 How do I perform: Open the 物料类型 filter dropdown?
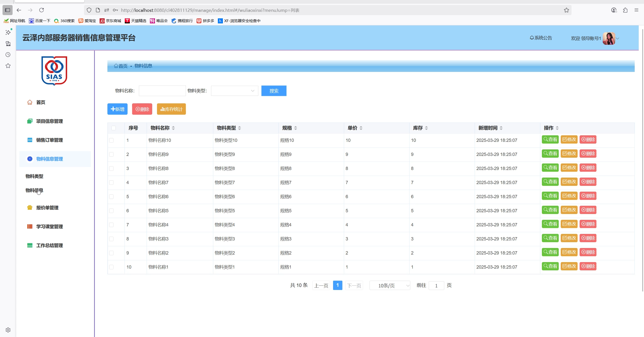234,91
